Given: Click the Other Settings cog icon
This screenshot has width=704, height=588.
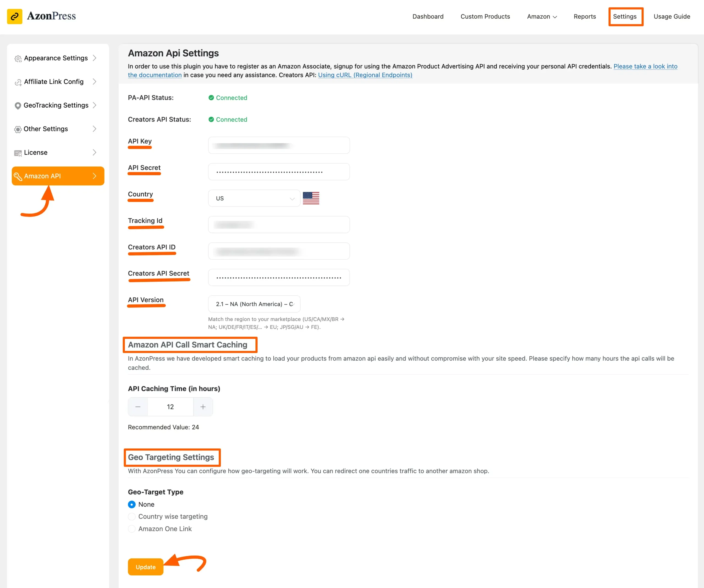Looking at the screenshot, I should click(x=18, y=130).
